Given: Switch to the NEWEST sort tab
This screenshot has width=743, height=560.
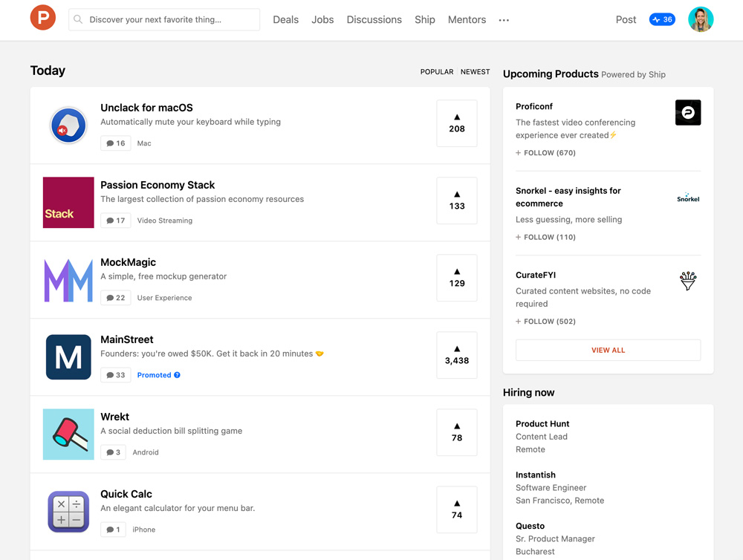Looking at the screenshot, I should point(476,71).
